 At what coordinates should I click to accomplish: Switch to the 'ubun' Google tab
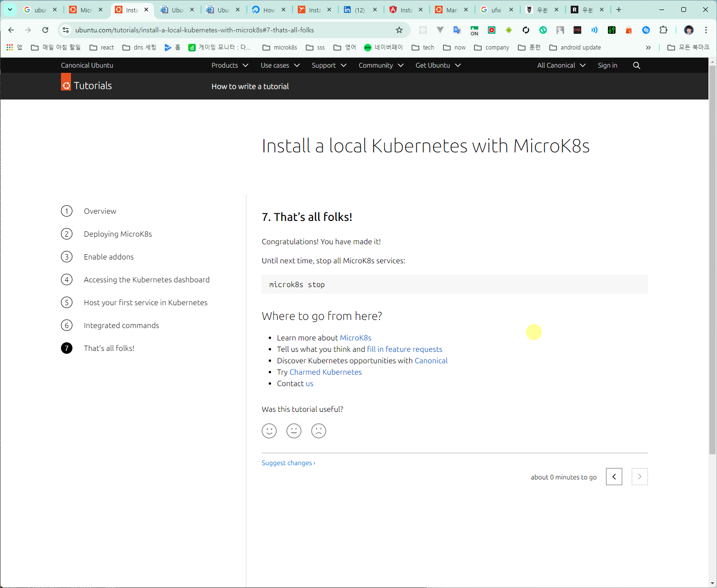pos(40,10)
